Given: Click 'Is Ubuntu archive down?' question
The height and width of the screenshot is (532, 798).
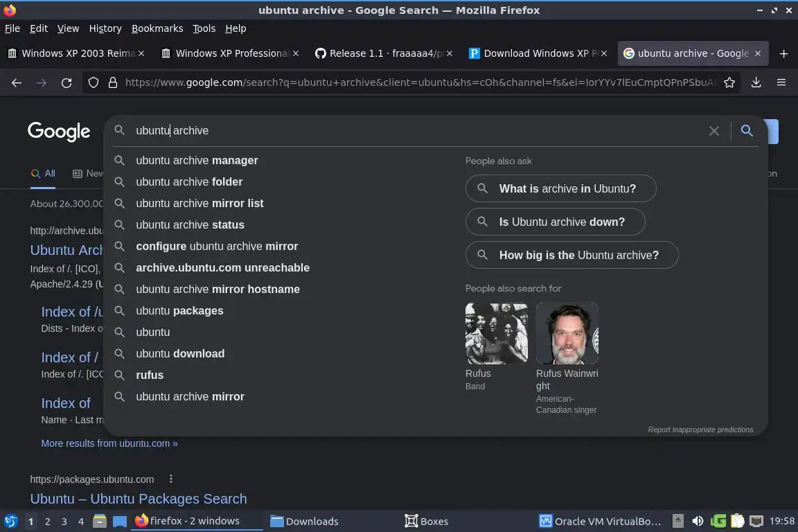Looking at the screenshot, I should coord(556,222).
